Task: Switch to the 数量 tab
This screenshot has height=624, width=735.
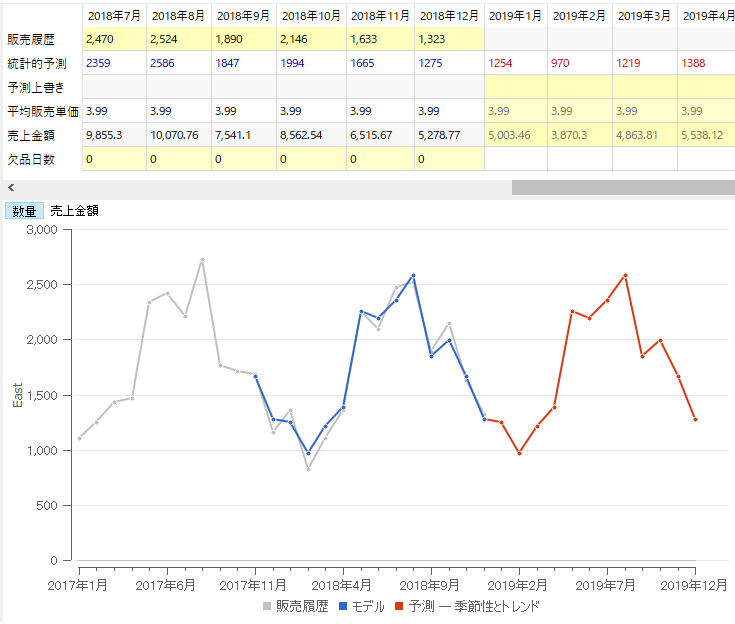Action: 25,211
